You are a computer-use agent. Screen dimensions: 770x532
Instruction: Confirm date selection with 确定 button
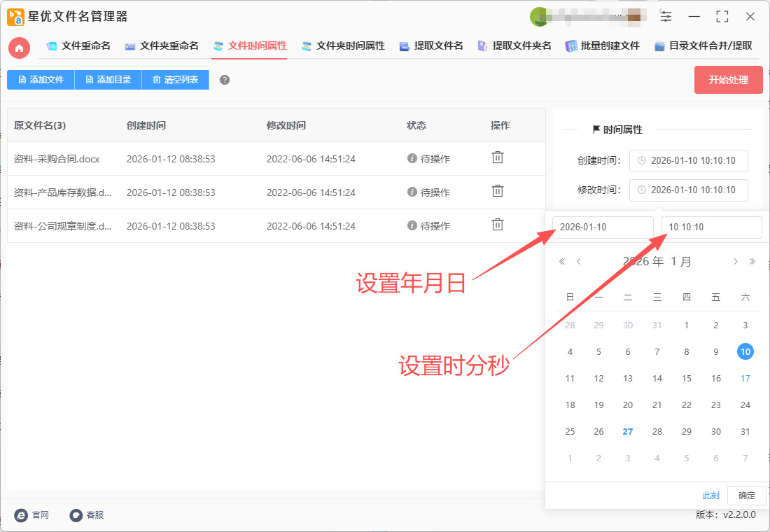(747, 496)
